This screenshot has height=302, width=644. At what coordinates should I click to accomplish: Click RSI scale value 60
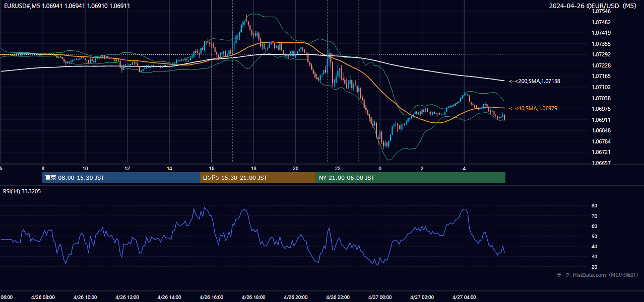[x=594, y=226]
